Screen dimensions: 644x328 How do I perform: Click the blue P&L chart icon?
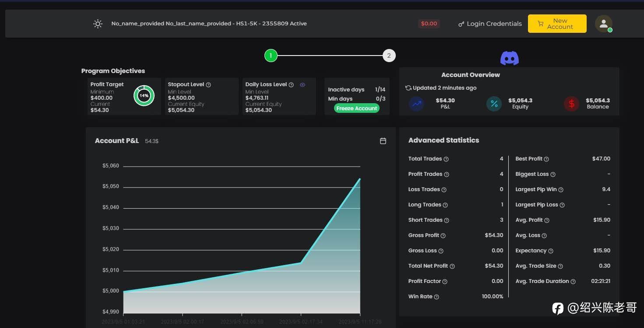(x=416, y=104)
